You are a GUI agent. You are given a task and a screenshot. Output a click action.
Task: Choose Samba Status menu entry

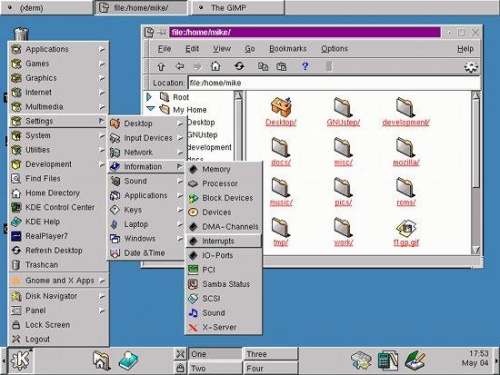point(224,284)
